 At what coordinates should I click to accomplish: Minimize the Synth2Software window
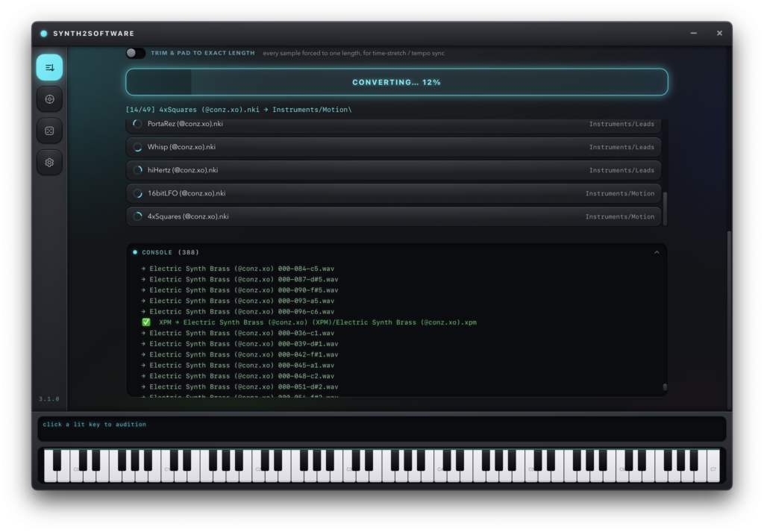point(693,33)
